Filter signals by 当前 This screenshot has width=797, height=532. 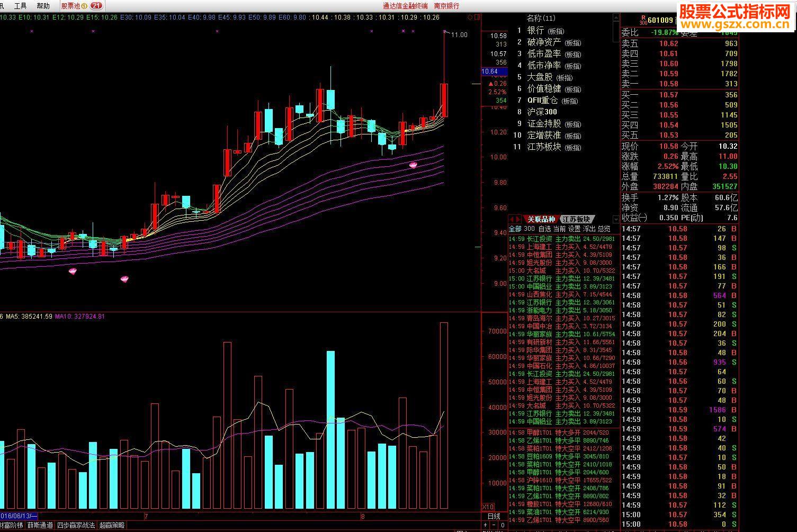click(x=559, y=229)
